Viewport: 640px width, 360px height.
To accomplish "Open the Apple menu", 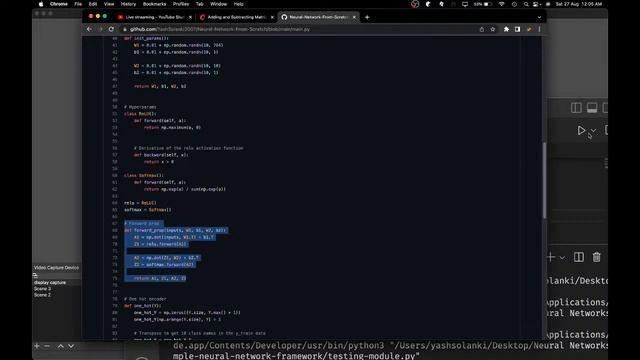I will 41,4.
